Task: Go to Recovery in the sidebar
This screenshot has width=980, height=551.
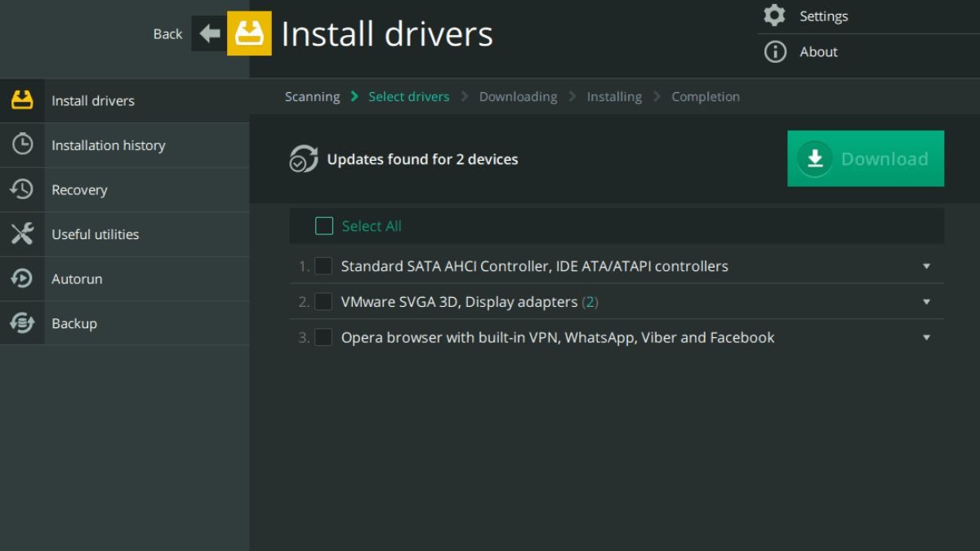Action: tap(124, 189)
